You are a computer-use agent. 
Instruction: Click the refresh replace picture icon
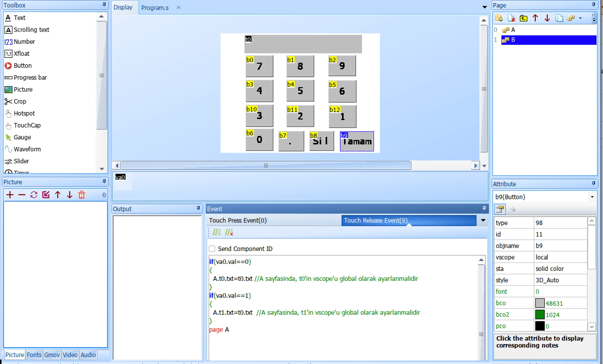click(34, 195)
